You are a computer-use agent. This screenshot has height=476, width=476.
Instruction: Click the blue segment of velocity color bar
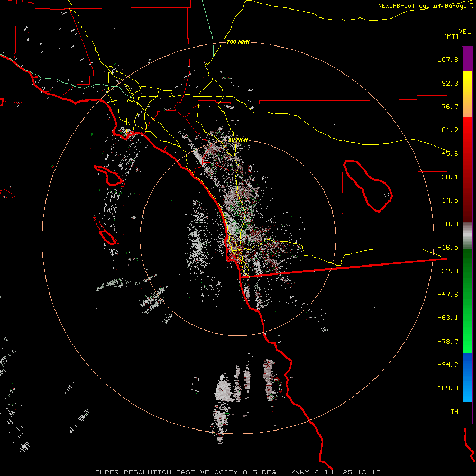pos(467,377)
